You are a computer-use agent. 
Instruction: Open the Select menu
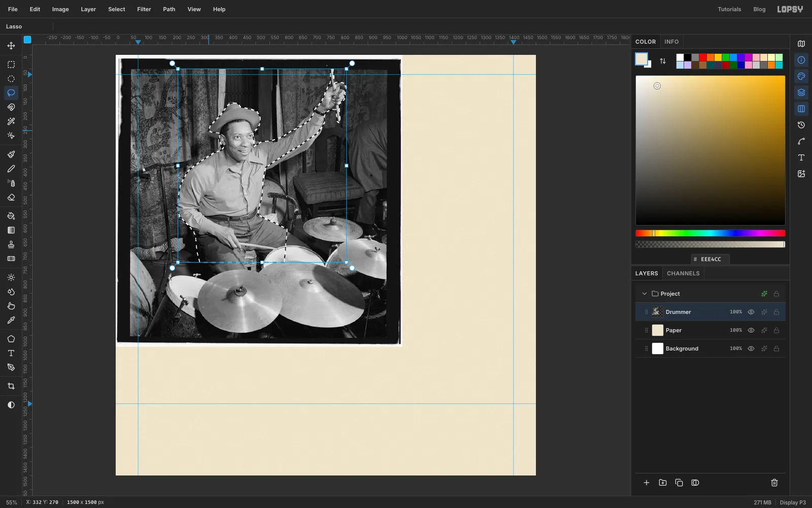pos(117,9)
